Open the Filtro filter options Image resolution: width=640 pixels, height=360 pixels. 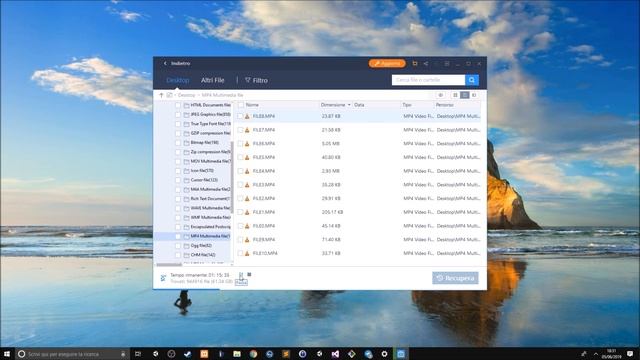pos(256,80)
